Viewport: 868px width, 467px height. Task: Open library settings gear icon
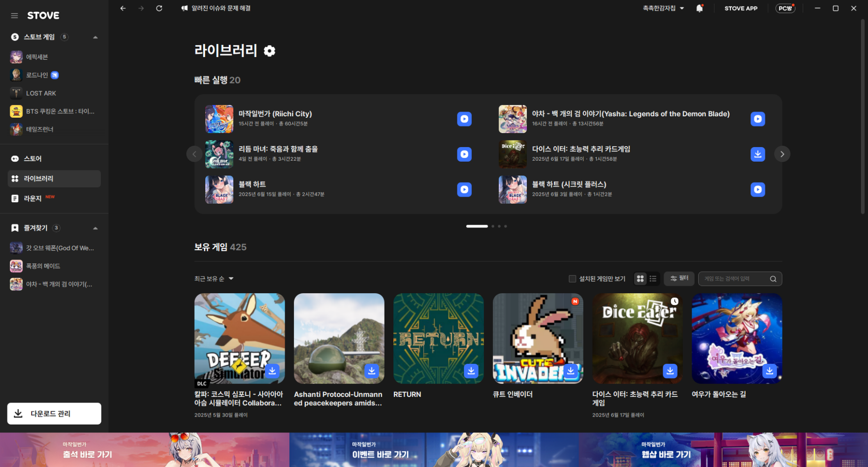click(x=269, y=50)
